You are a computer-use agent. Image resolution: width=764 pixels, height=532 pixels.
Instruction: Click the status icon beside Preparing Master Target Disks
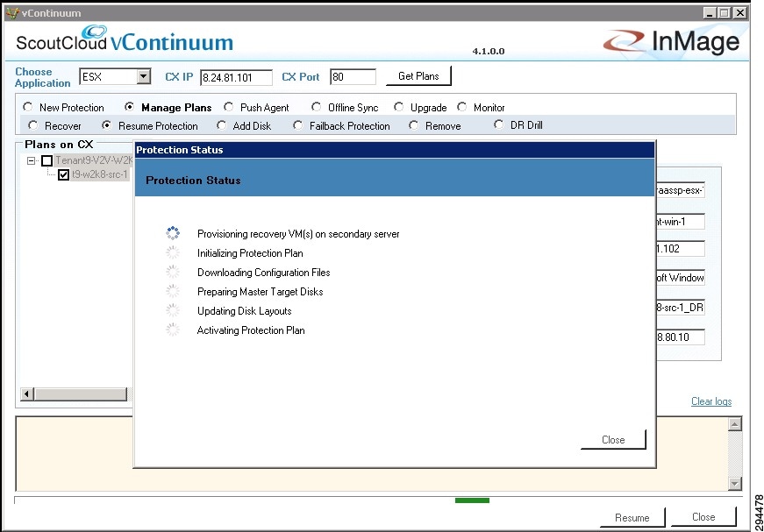(173, 291)
